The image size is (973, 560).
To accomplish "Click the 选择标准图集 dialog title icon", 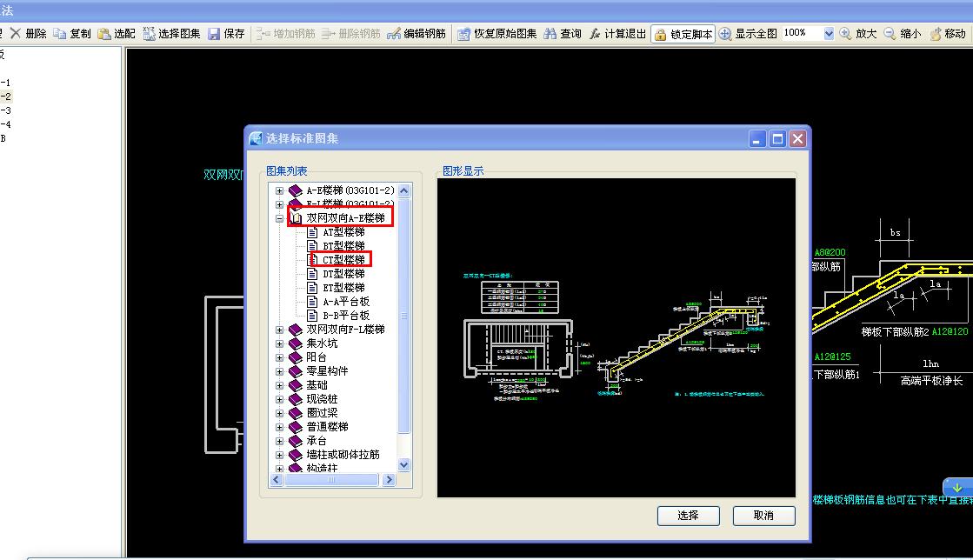I will (256, 138).
